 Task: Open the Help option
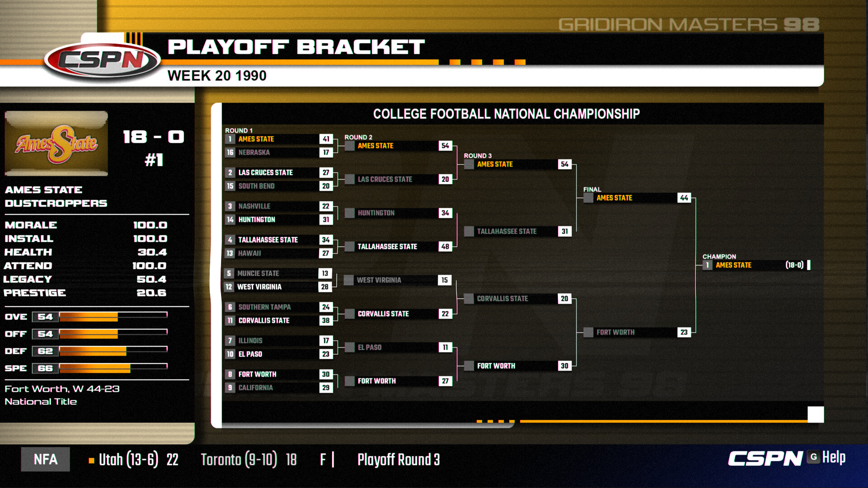tap(833, 457)
